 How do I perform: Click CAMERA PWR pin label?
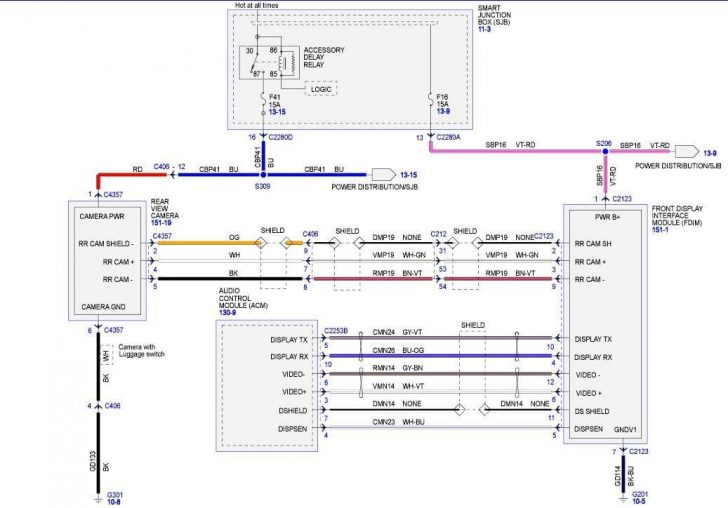pyautogui.click(x=102, y=216)
